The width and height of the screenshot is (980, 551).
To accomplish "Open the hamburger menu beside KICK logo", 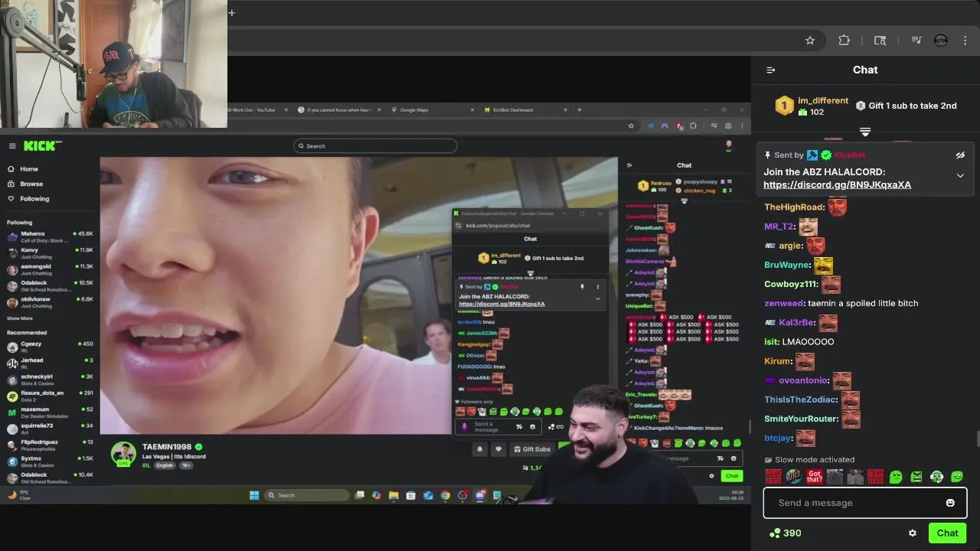I will 12,146.
